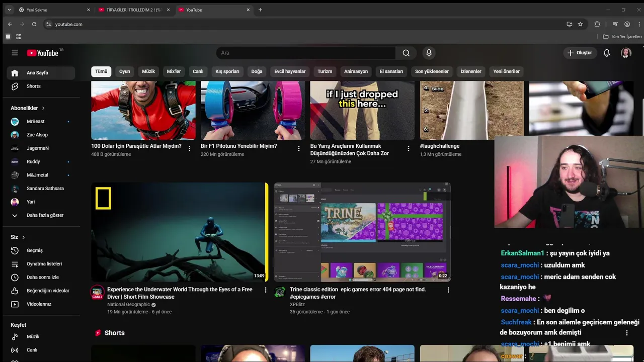Select the Tümü filter chip

tap(101, 71)
